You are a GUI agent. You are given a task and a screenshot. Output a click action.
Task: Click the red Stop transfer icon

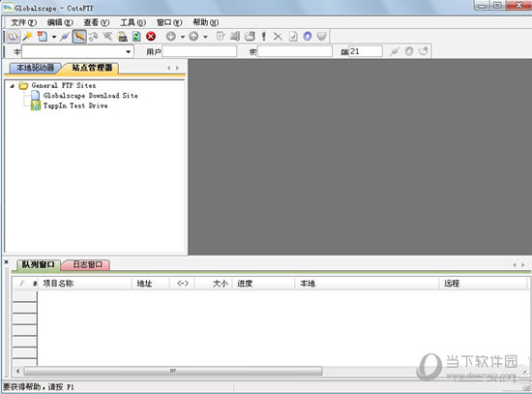click(x=151, y=36)
